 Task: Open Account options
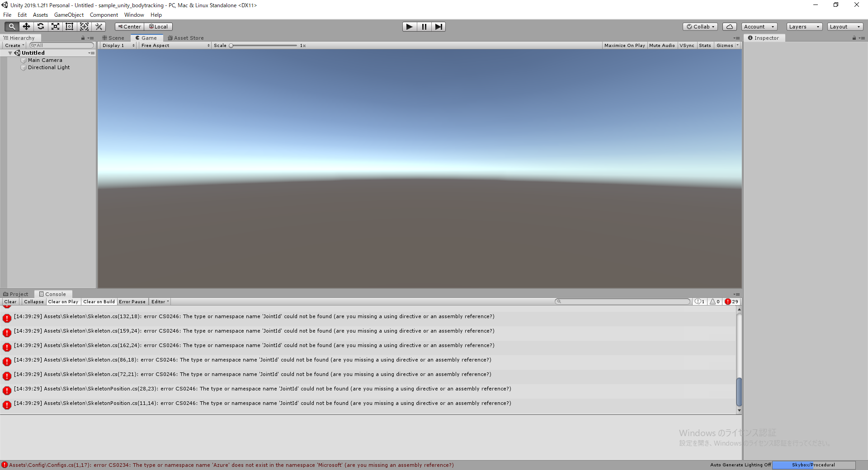(758, 26)
